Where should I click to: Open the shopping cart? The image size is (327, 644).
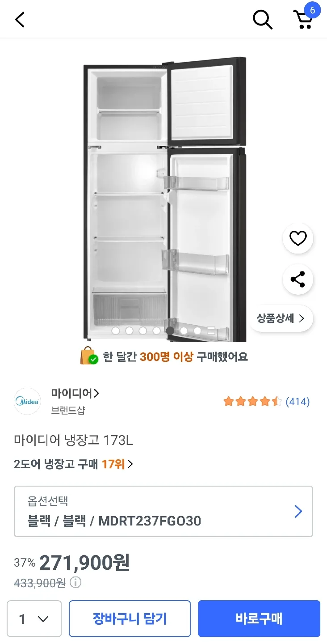(x=304, y=20)
